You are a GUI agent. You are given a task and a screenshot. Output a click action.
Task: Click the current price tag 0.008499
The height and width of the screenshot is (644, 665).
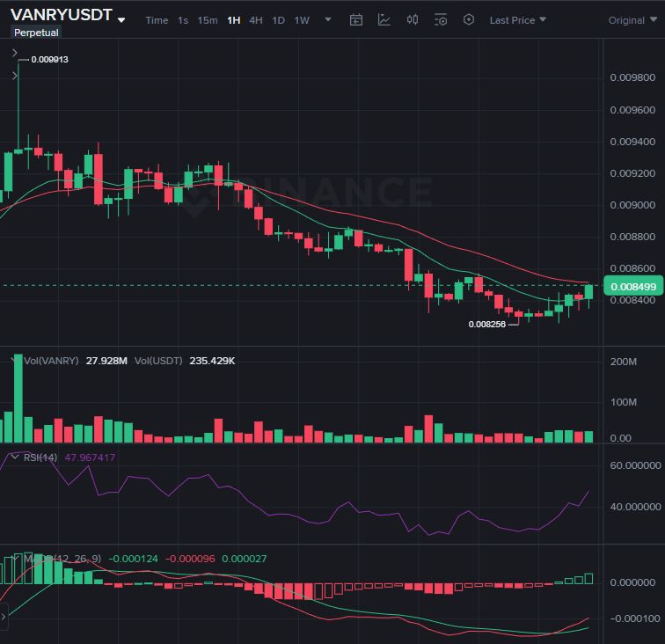(x=632, y=287)
